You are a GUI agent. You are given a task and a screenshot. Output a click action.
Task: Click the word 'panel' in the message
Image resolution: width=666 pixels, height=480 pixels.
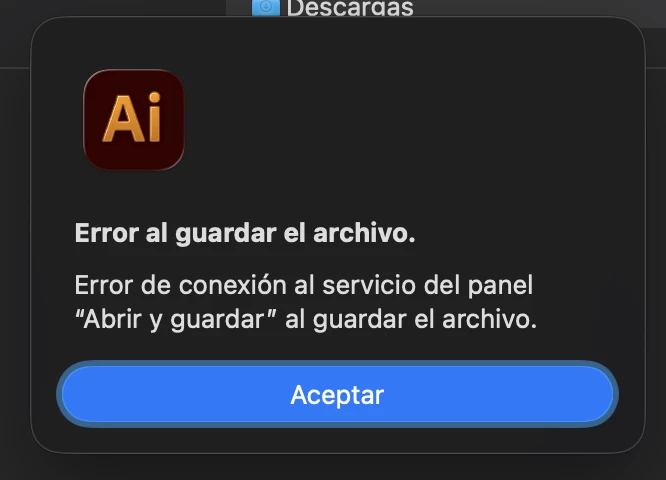[x=500, y=285]
